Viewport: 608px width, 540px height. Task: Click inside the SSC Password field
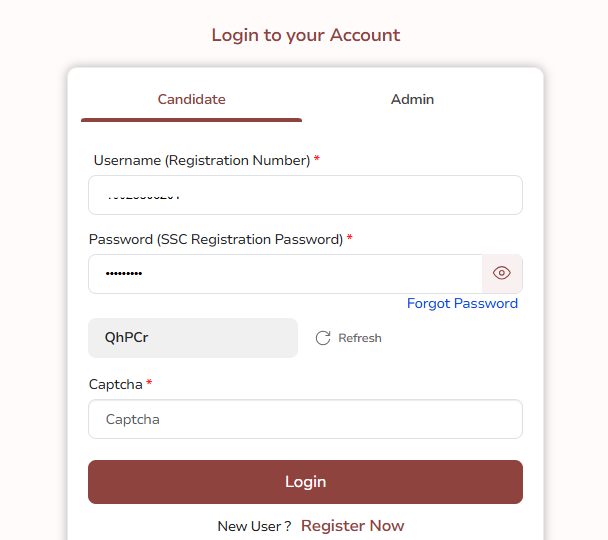[285, 273]
